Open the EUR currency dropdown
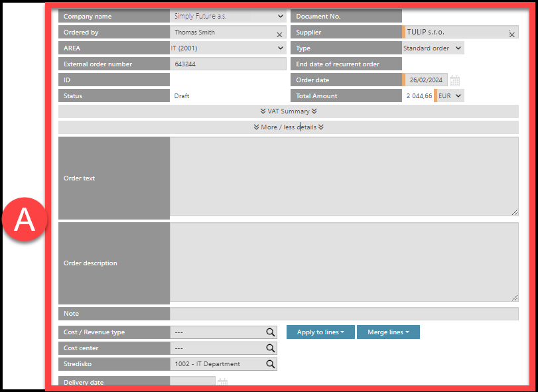Screen dimensions: 538x392 pyautogui.click(x=450, y=96)
